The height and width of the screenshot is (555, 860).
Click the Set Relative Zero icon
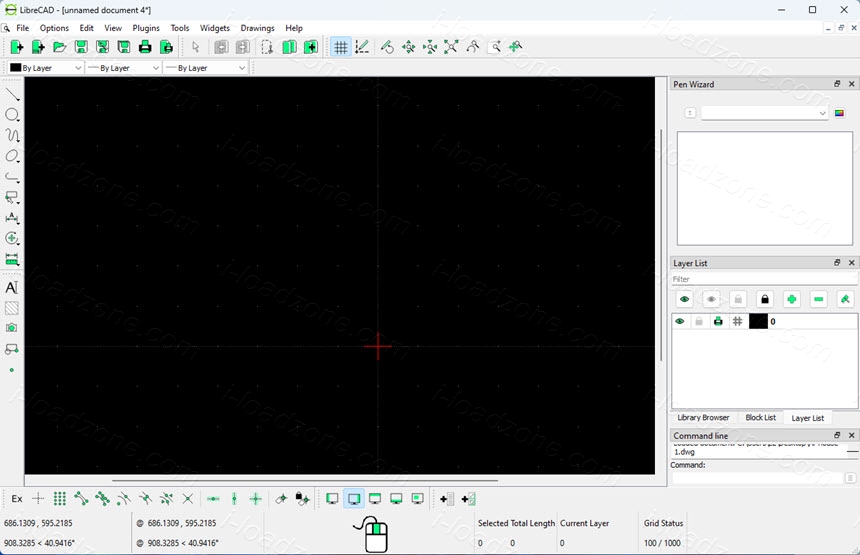281,499
